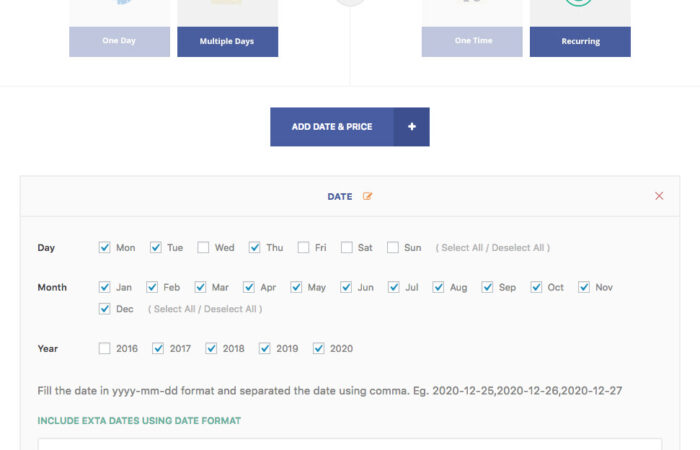Choose the One Time option

coord(472,41)
